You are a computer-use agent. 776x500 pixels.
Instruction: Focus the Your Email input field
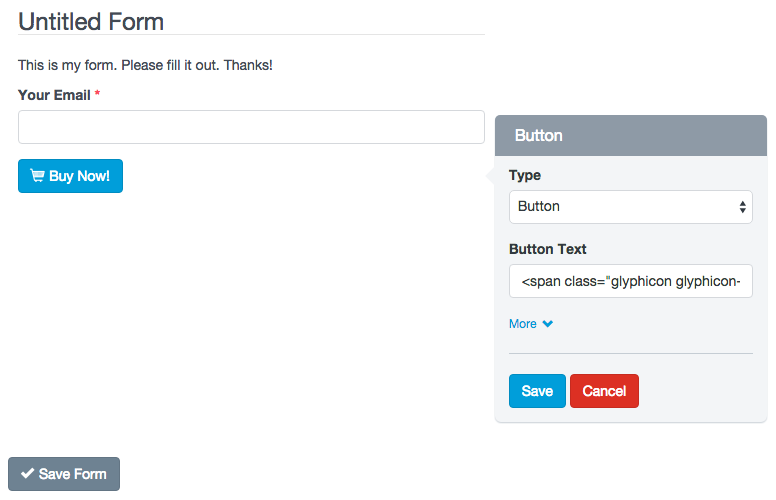tap(251, 127)
